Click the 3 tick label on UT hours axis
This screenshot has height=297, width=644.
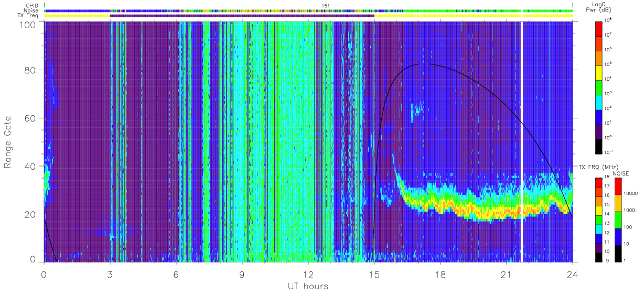[x=110, y=274]
